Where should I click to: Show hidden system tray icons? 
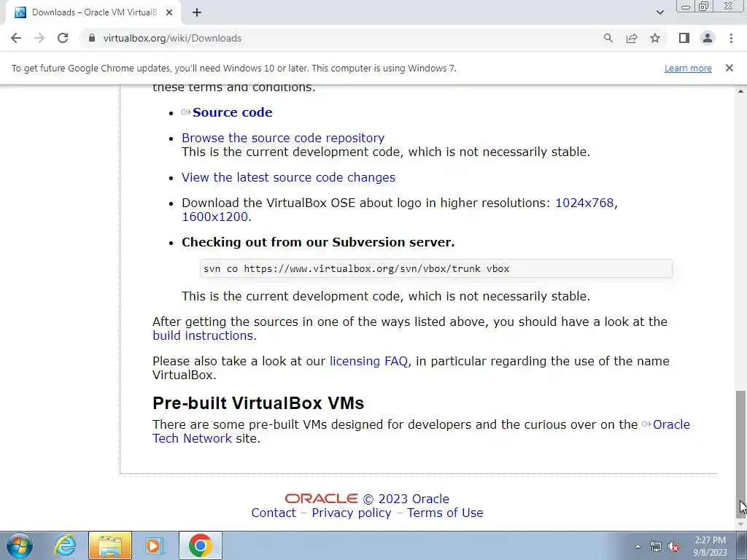tap(638, 547)
